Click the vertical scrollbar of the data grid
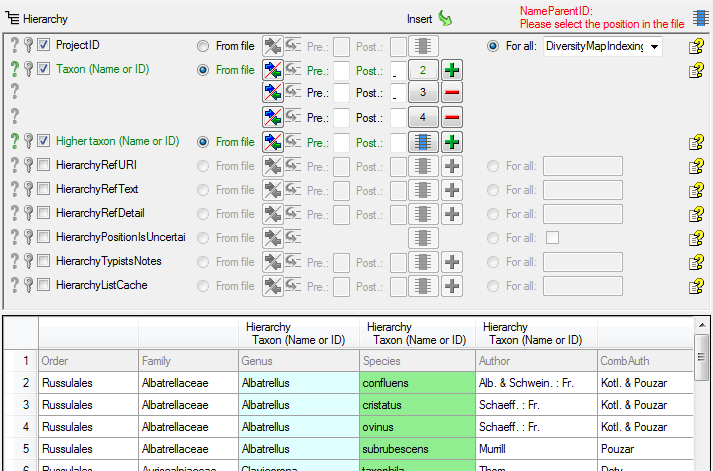 pos(704,400)
